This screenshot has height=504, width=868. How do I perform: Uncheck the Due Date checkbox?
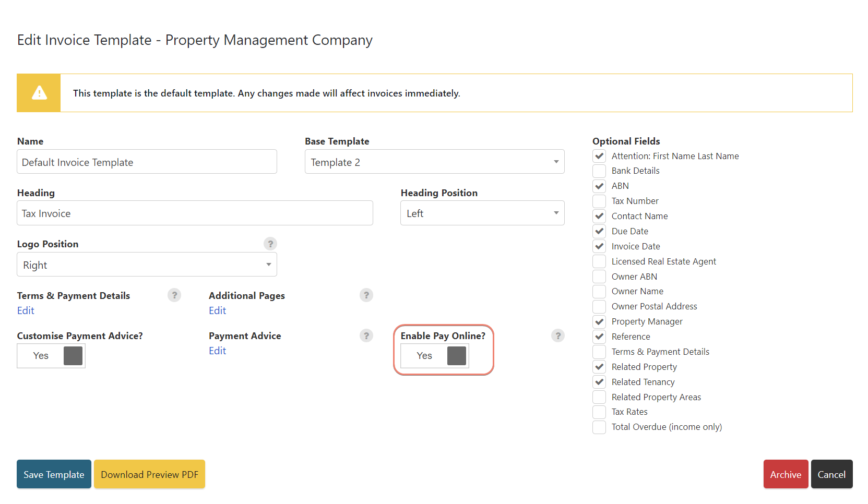click(599, 231)
